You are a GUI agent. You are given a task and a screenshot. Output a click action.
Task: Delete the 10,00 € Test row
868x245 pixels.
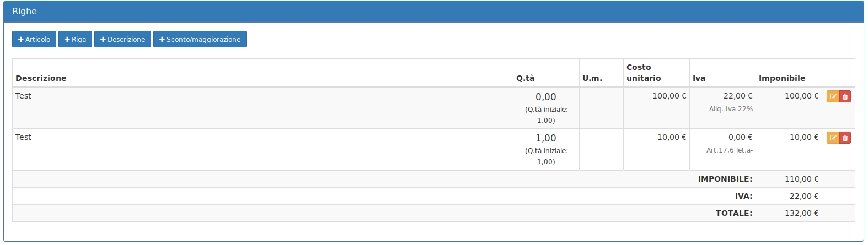[x=845, y=138]
